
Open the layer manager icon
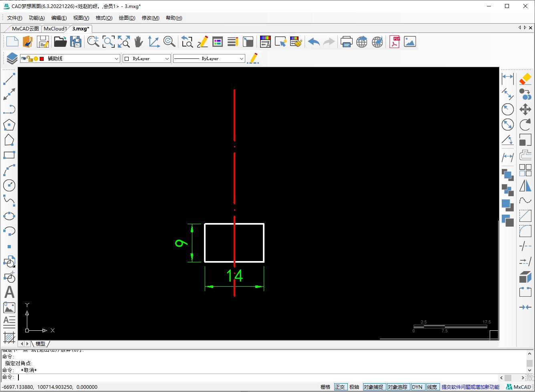pos(11,58)
